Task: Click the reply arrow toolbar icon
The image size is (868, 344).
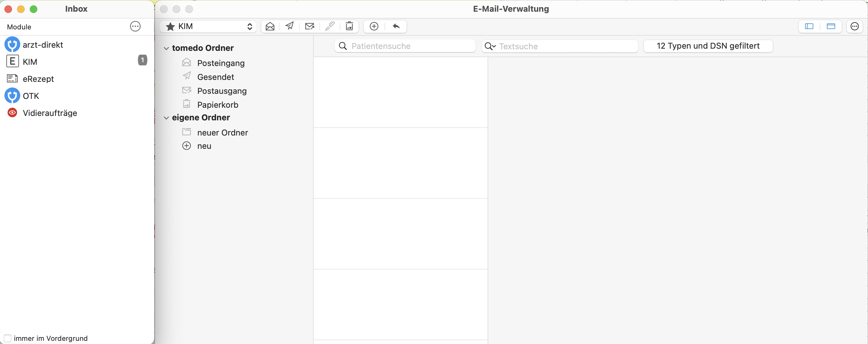Action: click(x=396, y=26)
